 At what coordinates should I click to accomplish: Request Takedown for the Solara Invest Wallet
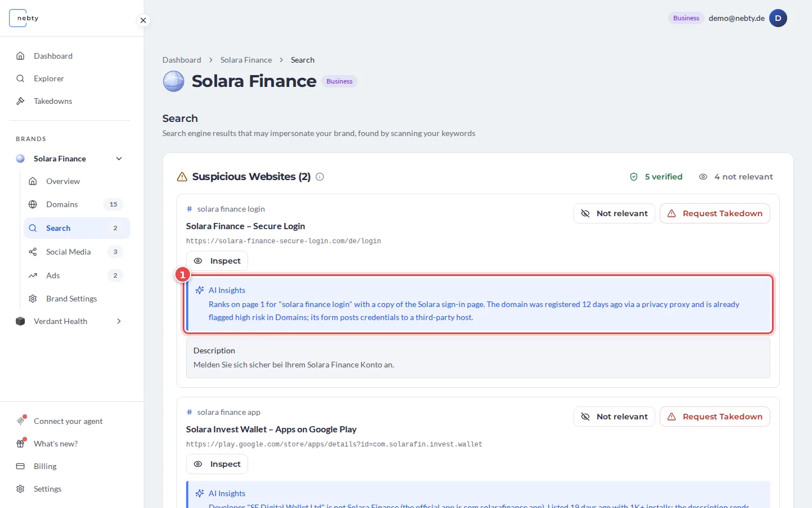pyautogui.click(x=715, y=417)
